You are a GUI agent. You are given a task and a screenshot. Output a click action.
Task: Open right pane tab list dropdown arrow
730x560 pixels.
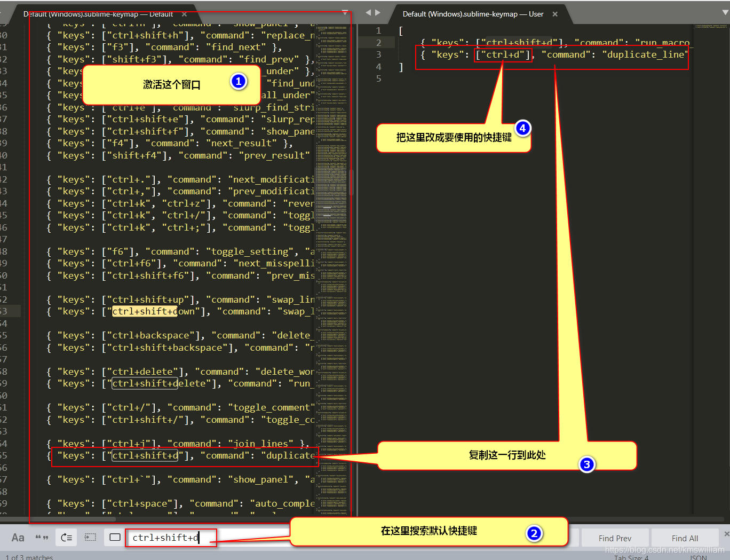(x=725, y=12)
